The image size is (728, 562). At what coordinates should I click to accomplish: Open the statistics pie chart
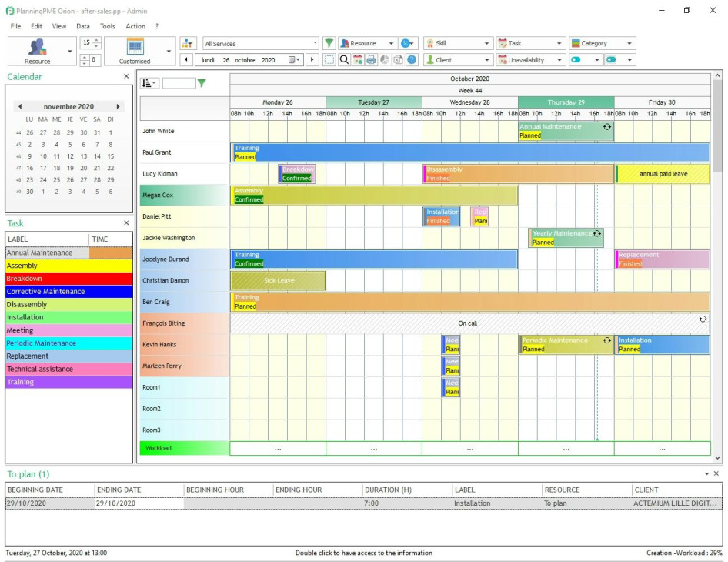point(385,59)
